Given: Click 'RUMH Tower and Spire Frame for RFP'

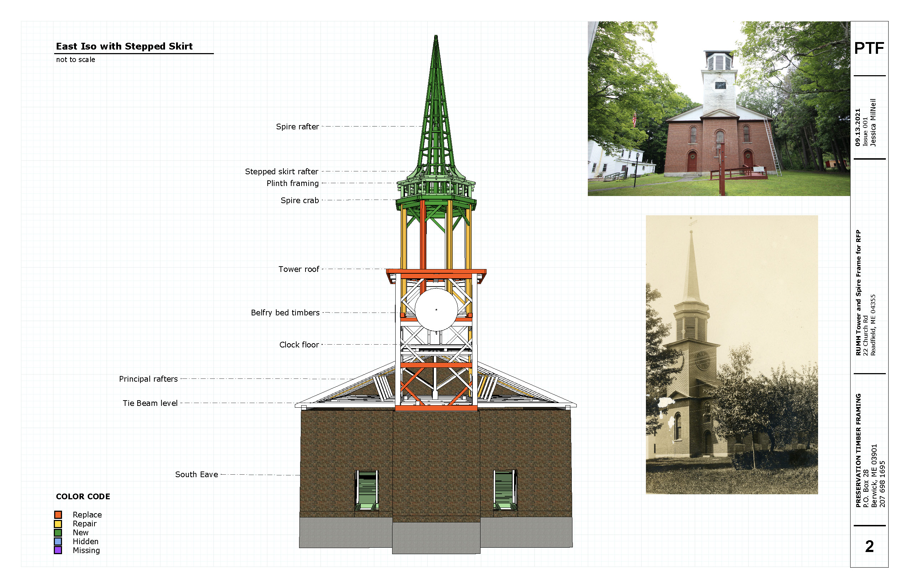Looking at the screenshot, I should (858, 293).
